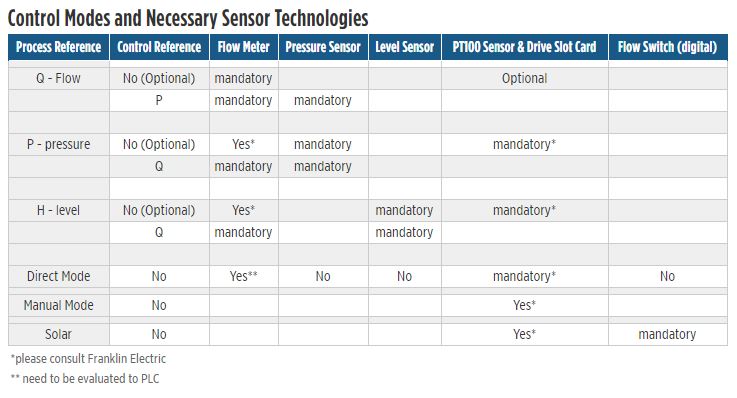The width and height of the screenshot is (737, 398).
Task: Click the Process Reference column header
Action: pyautogui.click(x=59, y=47)
